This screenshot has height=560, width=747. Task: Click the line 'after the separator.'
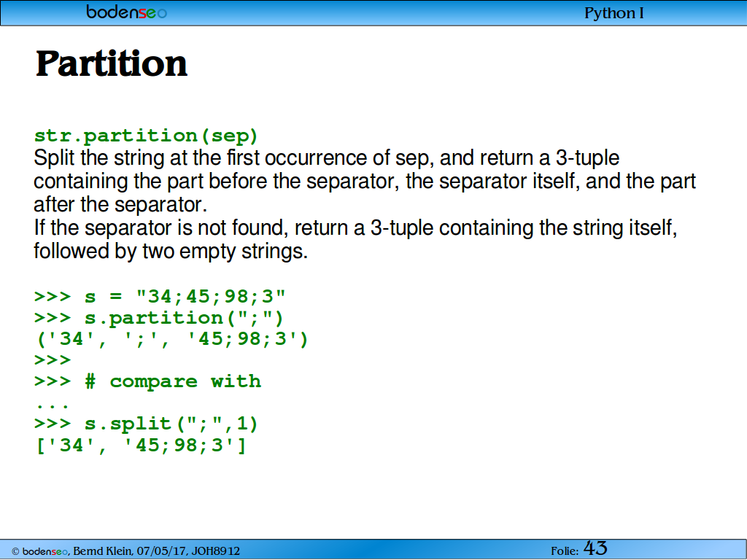pyautogui.click(x=120, y=205)
